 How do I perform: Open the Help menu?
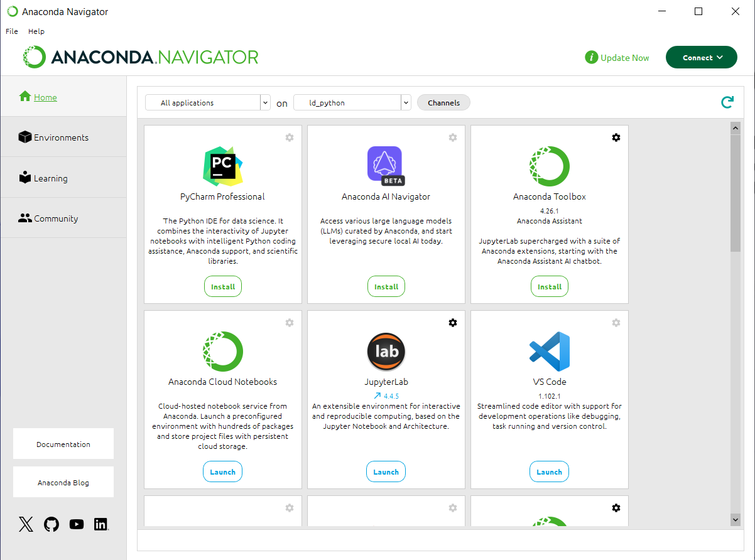(36, 31)
